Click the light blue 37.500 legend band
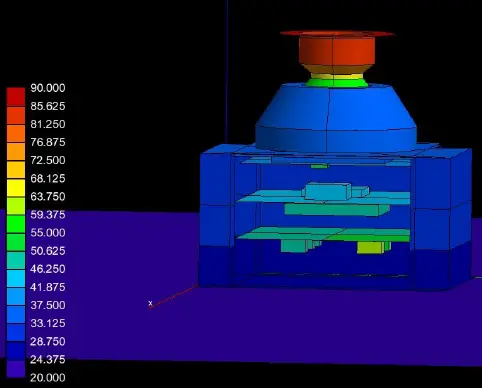 (16, 296)
